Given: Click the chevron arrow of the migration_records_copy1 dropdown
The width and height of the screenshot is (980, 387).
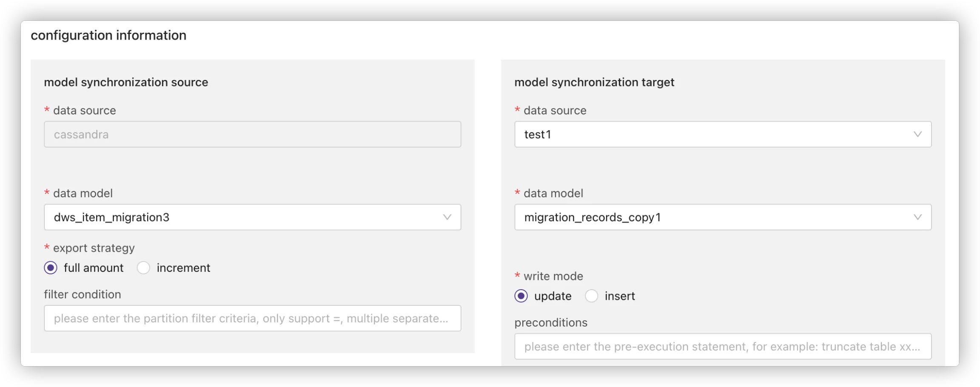Looking at the screenshot, I should point(917,217).
